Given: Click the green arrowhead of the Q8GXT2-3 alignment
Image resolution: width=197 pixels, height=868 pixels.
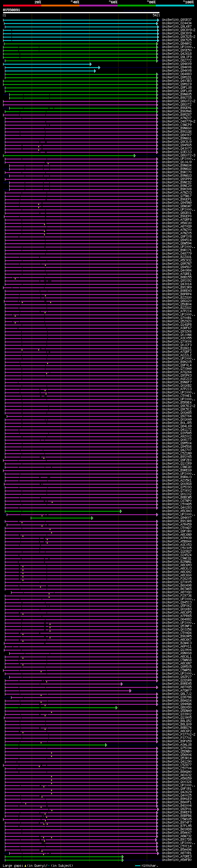Looking at the screenshot, I should [x=135, y=156].
